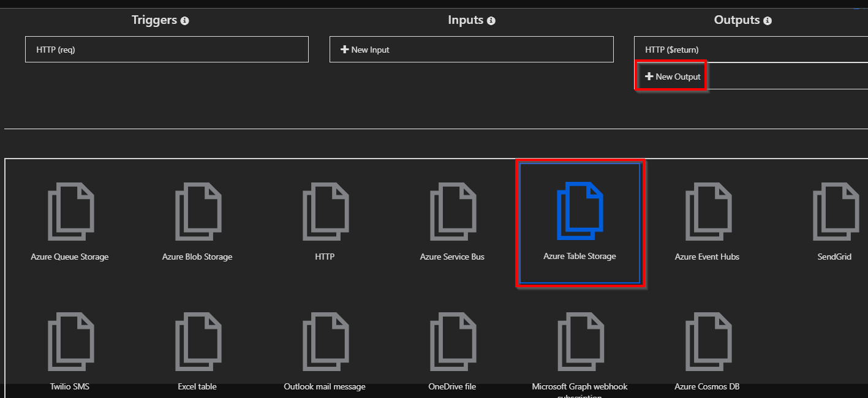Click the blue Azure Table Storage icon
868x398 pixels.
(579, 211)
